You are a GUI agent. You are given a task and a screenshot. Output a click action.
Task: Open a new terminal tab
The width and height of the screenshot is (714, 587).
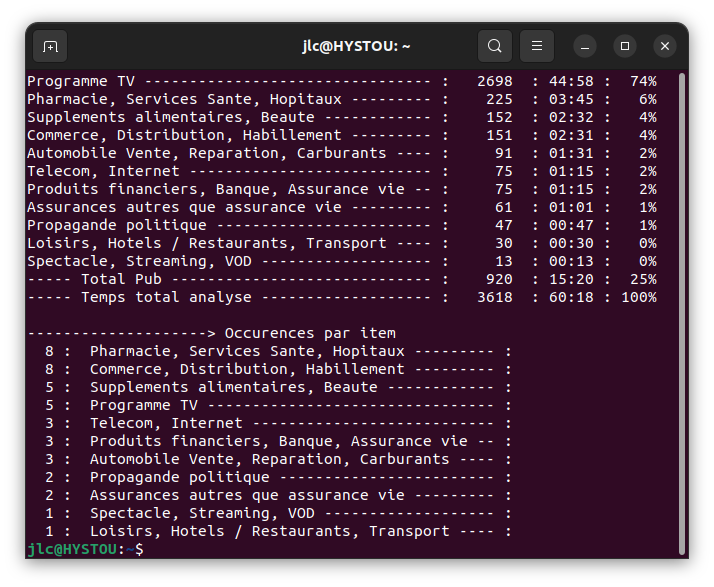pyautogui.click(x=50, y=46)
